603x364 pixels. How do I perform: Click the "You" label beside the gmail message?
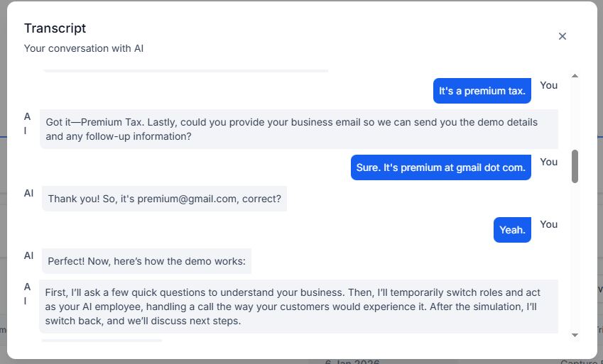click(x=548, y=162)
